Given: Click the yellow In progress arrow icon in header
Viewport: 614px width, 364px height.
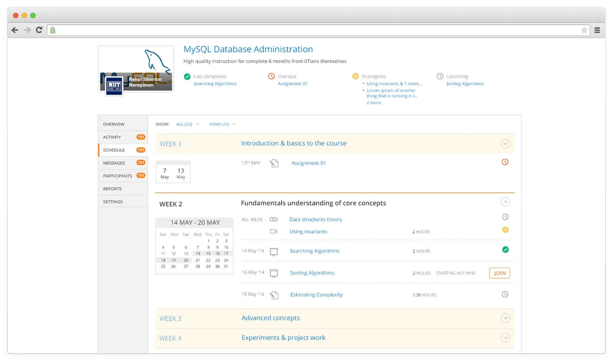Looking at the screenshot, I should (355, 76).
